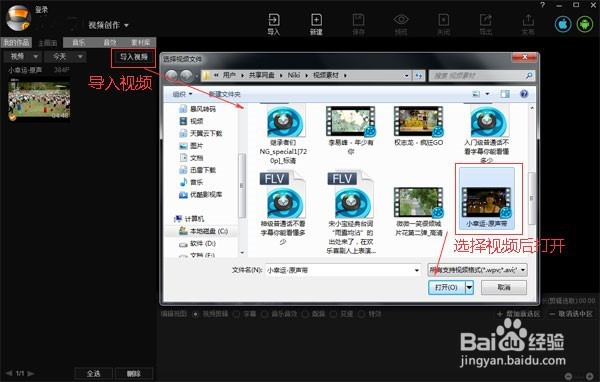
Task: Click 新建文件夹 in dialog toolbar
Action: click(225, 94)
